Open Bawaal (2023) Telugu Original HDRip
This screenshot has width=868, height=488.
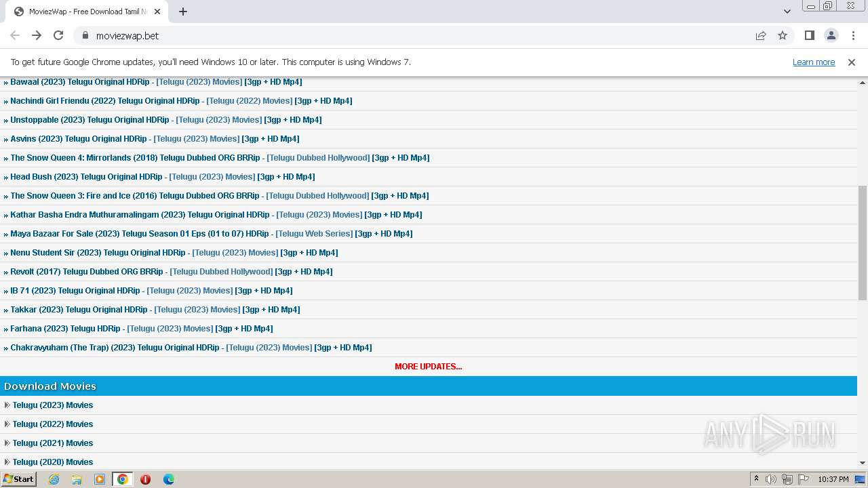click(x=80, y=81)
